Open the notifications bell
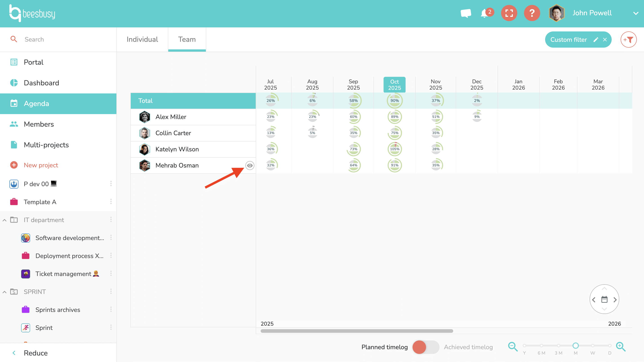The width and height of the screenshot is (644, 362). [x=485, y=13]
